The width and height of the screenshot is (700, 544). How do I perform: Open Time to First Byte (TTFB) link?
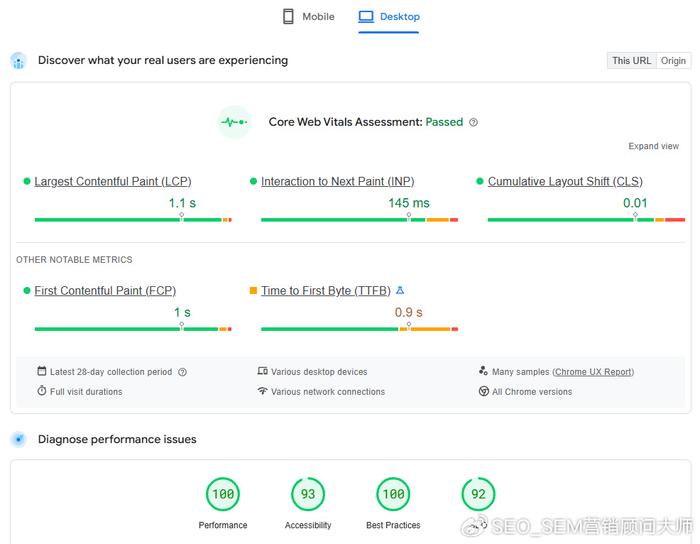(325, 291)
